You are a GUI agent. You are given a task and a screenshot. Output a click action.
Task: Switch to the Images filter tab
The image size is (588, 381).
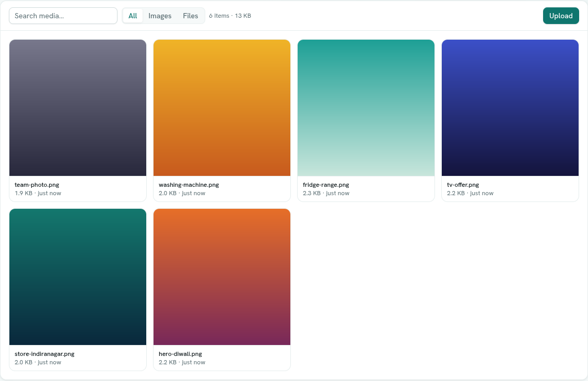(x=160, y=16)
